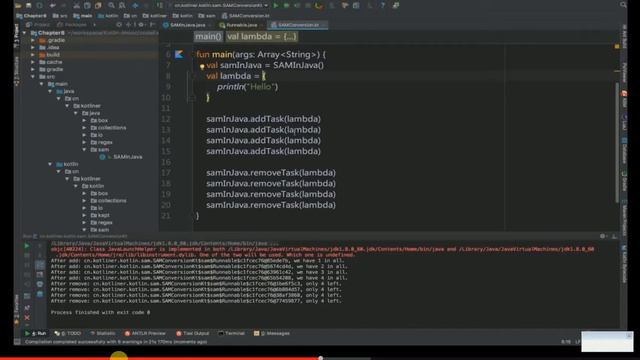The height and width of the screenshot is (360, 640).
Task: Switch to SAMInJava.java editor tab
Action: tap(187, 25)
